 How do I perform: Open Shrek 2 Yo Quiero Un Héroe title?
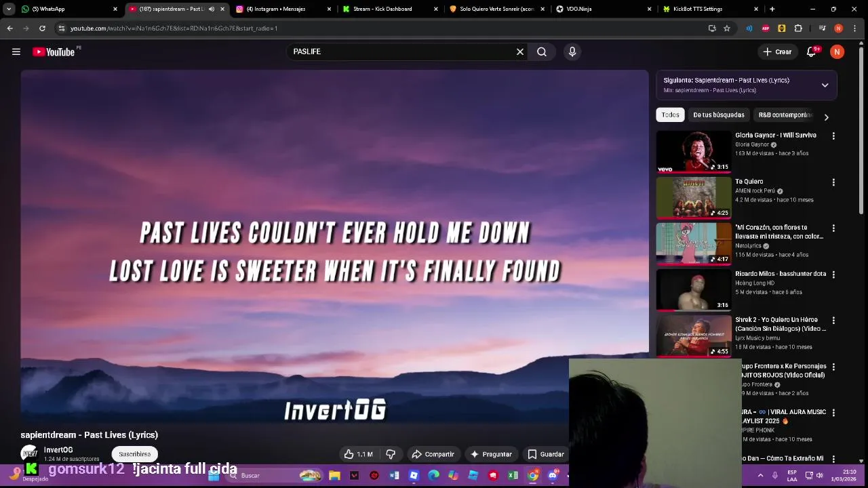[x=781, y=324]
